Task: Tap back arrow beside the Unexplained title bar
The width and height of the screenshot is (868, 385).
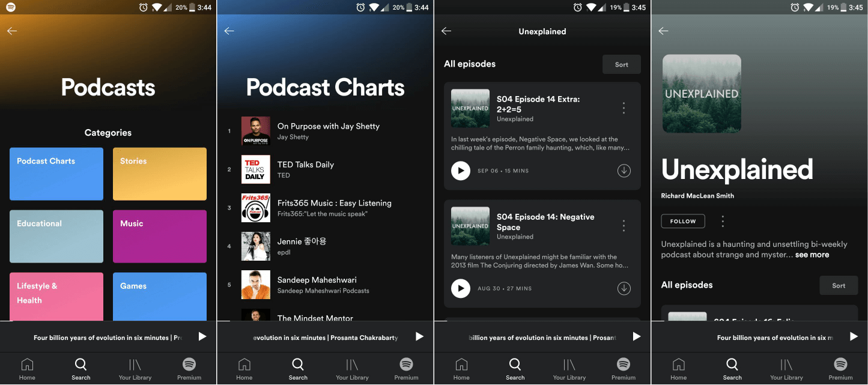Action: pyautogui.click(x=446, y=31)
